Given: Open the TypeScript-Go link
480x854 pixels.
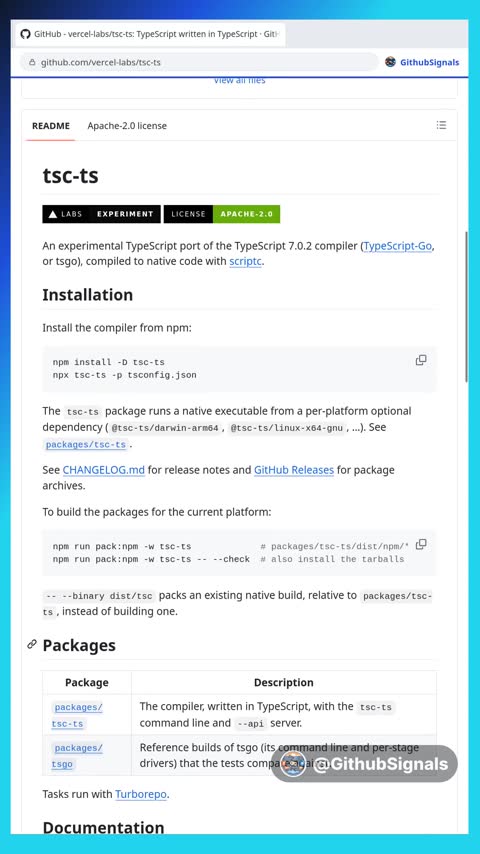Looking at the screenshot, I should pyautogui.click(x=398, y=246).
